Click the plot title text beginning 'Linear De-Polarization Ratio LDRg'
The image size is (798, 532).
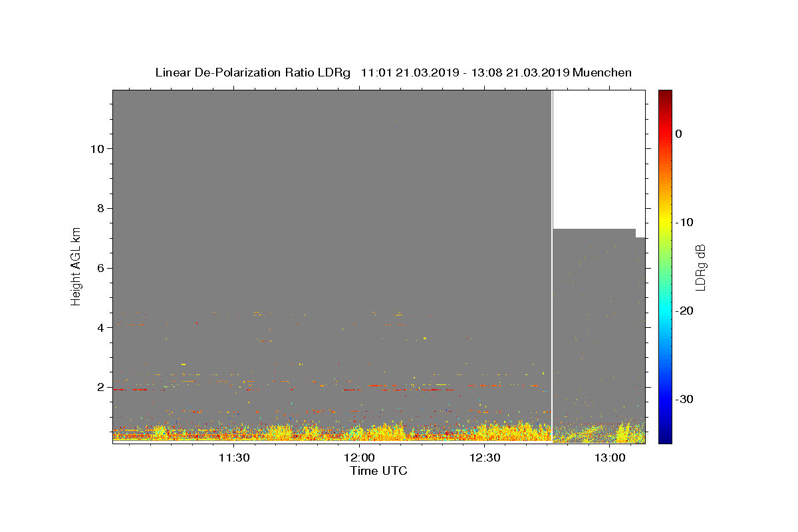(x=393, y=72)
